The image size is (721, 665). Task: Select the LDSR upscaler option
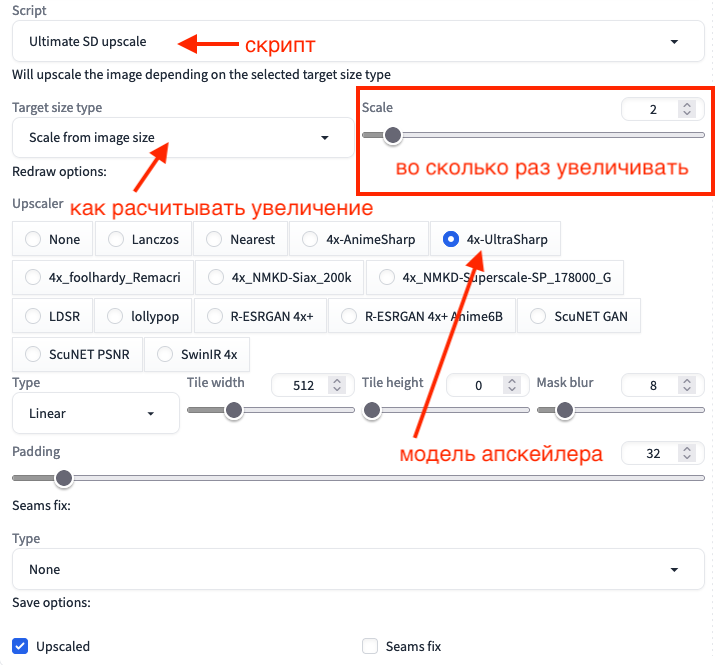34,316
